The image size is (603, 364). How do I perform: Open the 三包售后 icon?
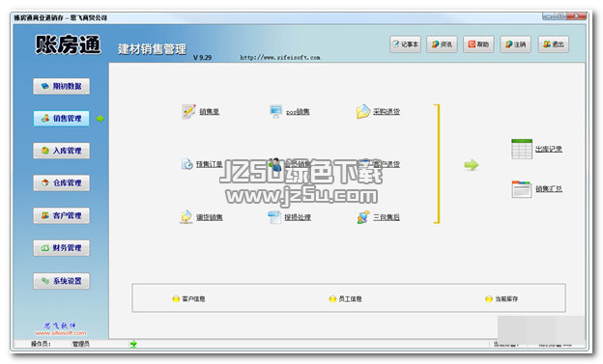pos(363,217)
